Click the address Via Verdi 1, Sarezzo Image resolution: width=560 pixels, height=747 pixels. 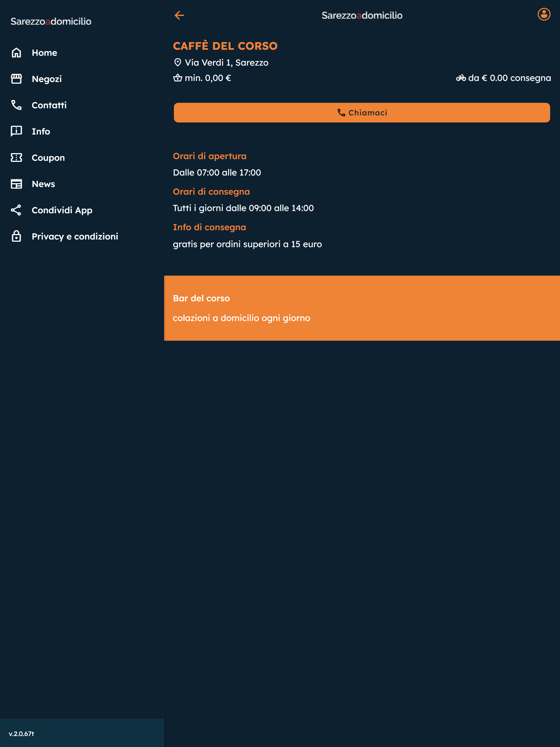(x=226, y=62)
